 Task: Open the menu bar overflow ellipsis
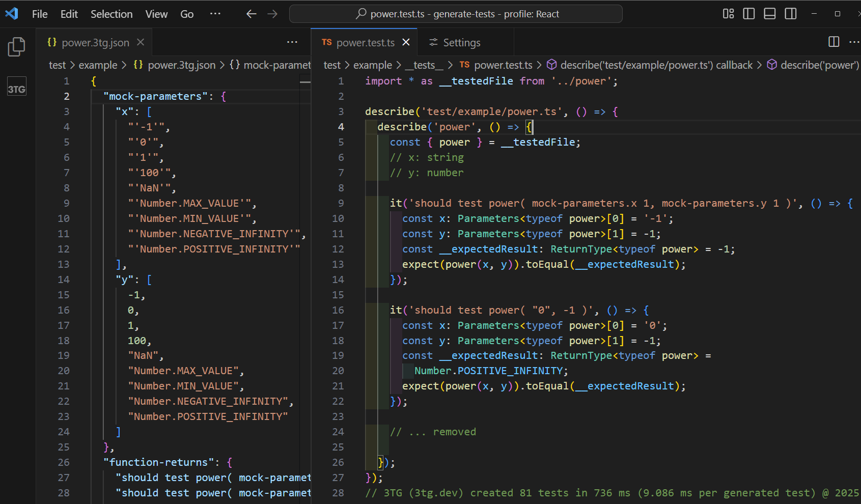(215, 14)
